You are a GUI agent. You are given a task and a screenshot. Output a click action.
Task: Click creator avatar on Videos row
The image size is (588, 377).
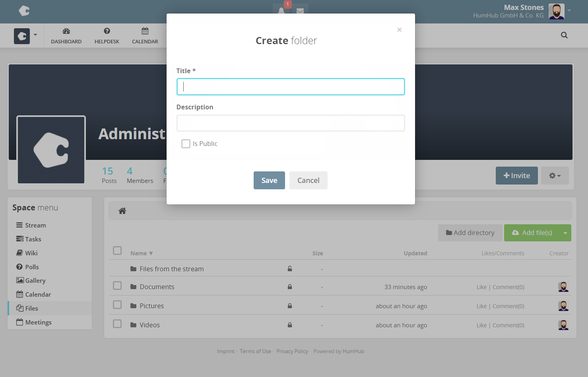point(563,325)
